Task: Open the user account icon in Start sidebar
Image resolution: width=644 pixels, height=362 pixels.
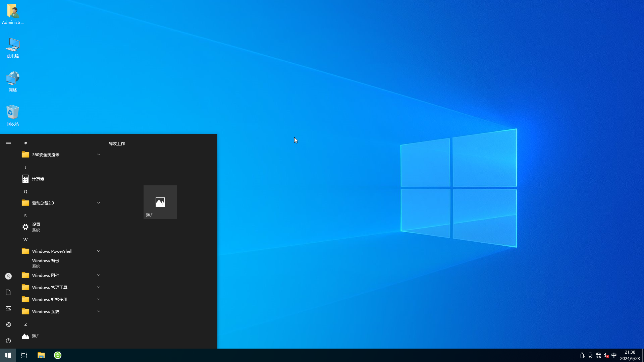Action: (8, 276)
